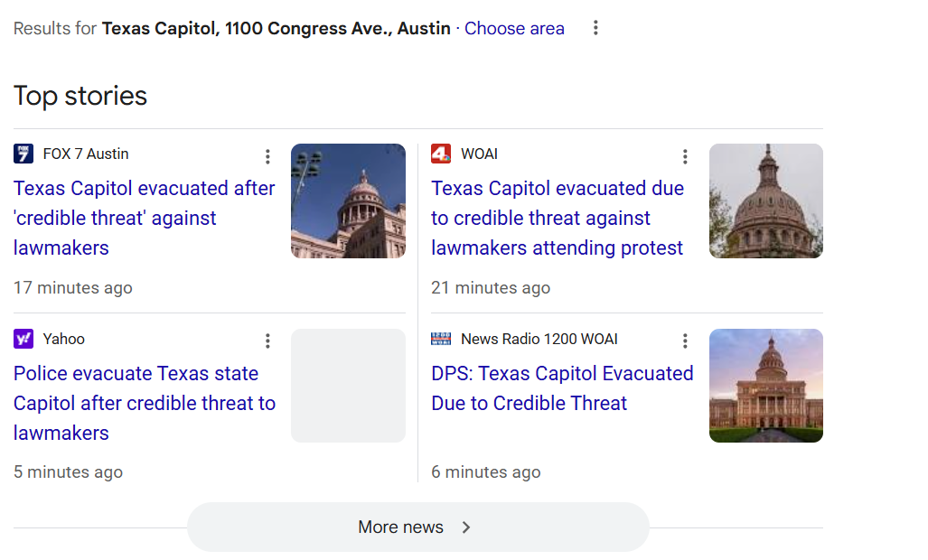Open the three-dot menu on the Yahoo story
The height and width of the screenshot is (560, 928).
(x=267, y=341)
